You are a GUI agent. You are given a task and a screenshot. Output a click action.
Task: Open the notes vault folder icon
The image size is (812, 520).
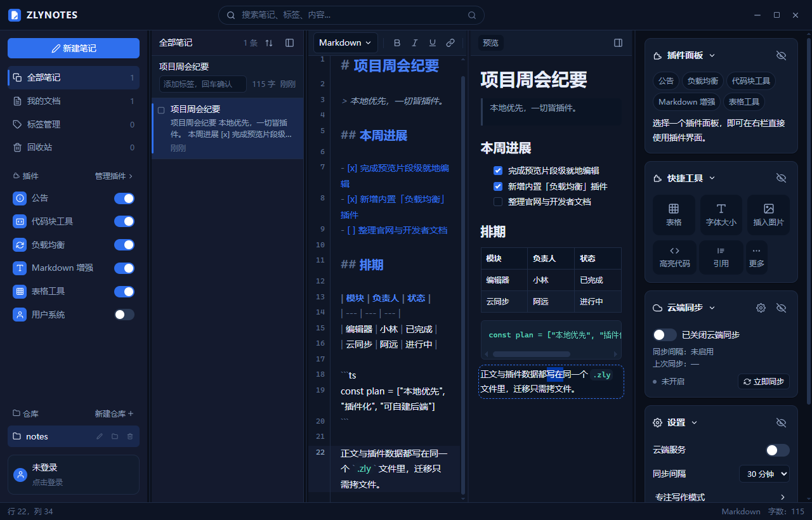point(115,436)
